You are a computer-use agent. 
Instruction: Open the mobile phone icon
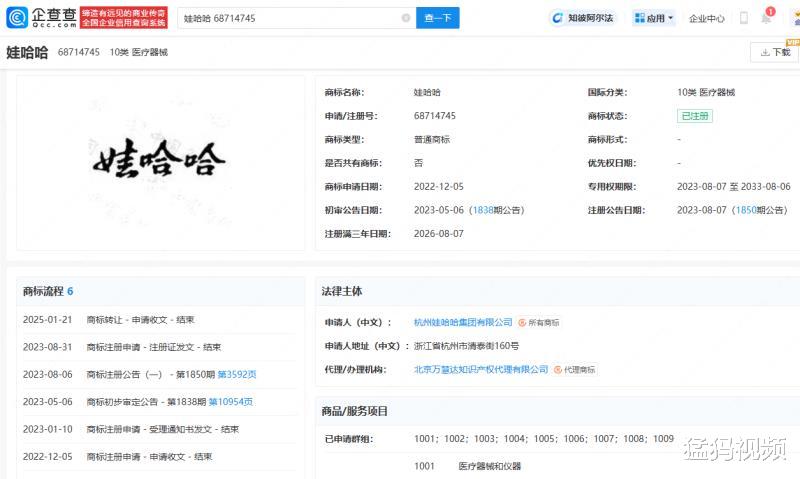(744, 18)
